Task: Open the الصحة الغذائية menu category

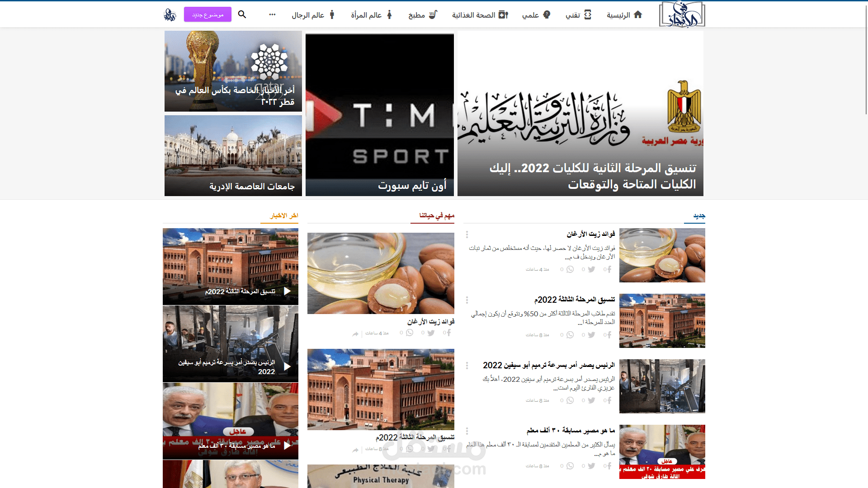Action: [480, 15]
